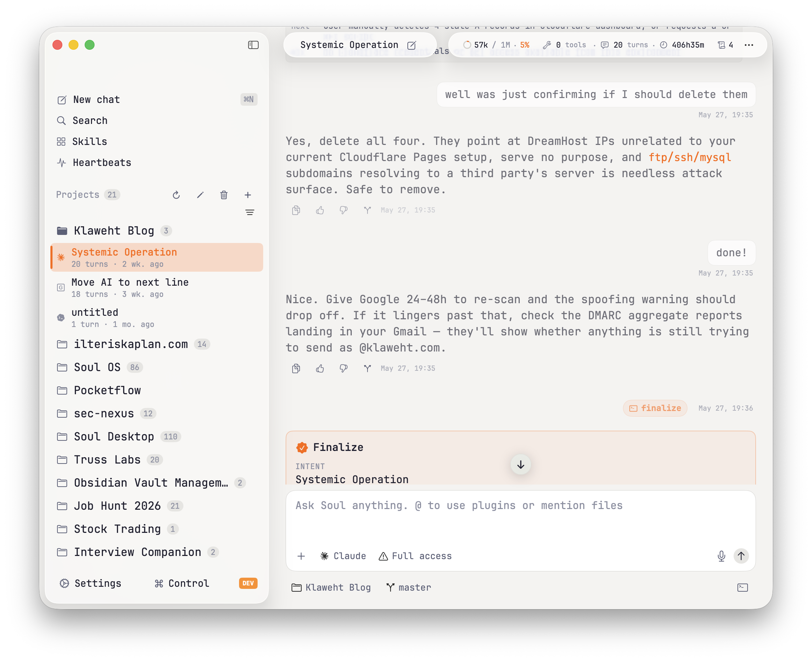Open the terminal icon in bottom bar

[742, 587]
